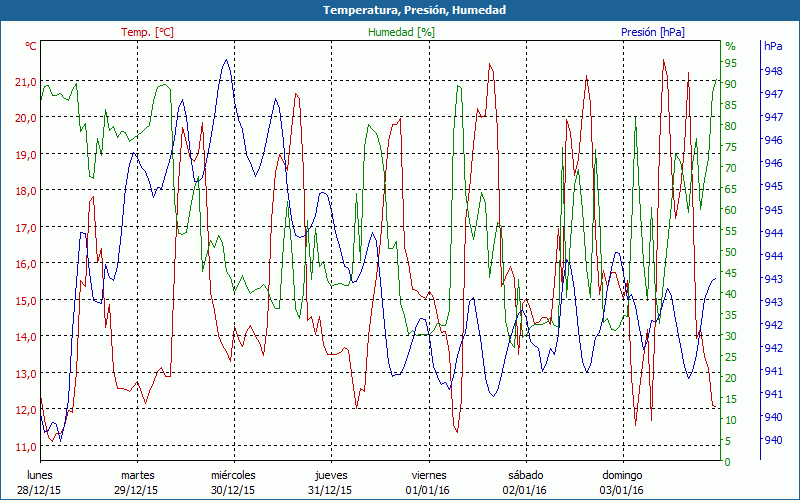Pick the viernes 01/01/16 date label
This screenshot has height=500, width=800.
[x=428, y=482]
